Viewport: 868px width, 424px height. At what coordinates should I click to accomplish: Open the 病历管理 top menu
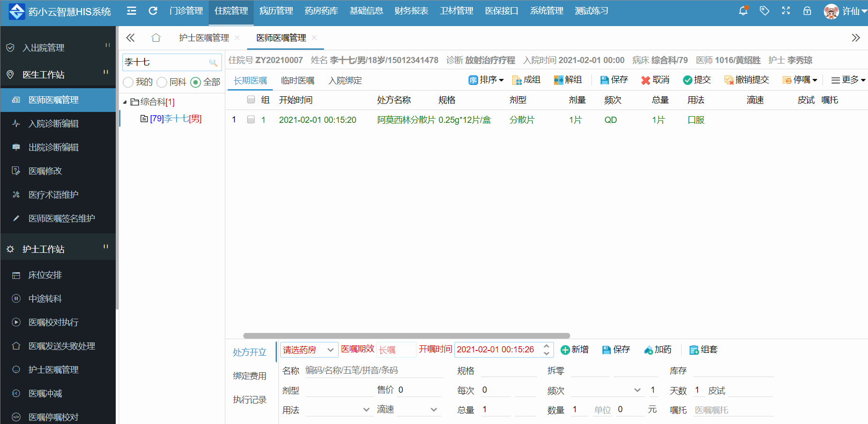pos(276,11)
